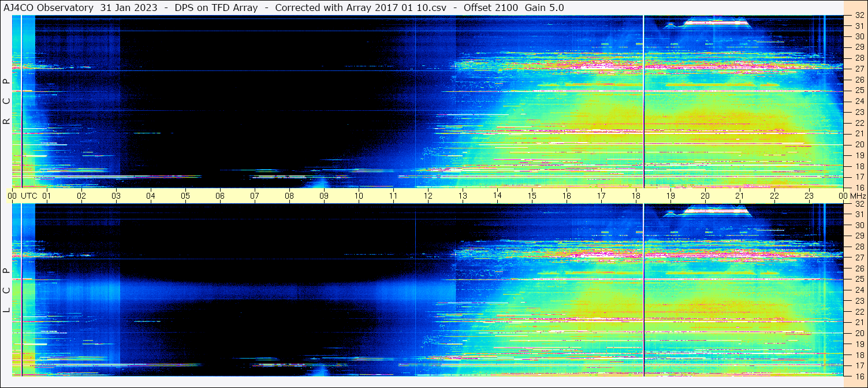
Task: Select hour marker 02 on the time axis
Action: 81,196
